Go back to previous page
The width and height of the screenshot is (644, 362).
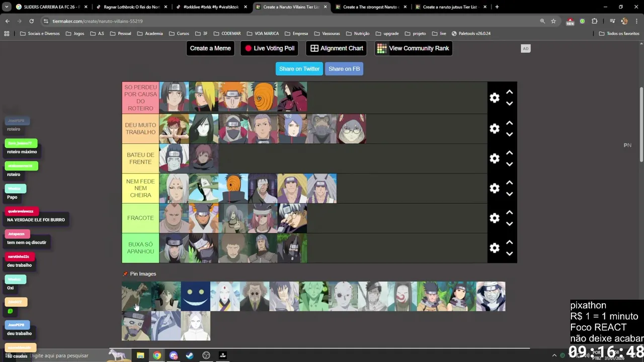pos(7,21)
